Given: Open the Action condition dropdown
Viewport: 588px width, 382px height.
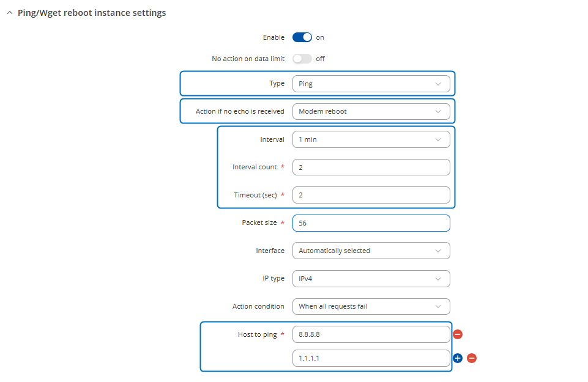Looking at the screenshot, I should (x=371, y=306).
